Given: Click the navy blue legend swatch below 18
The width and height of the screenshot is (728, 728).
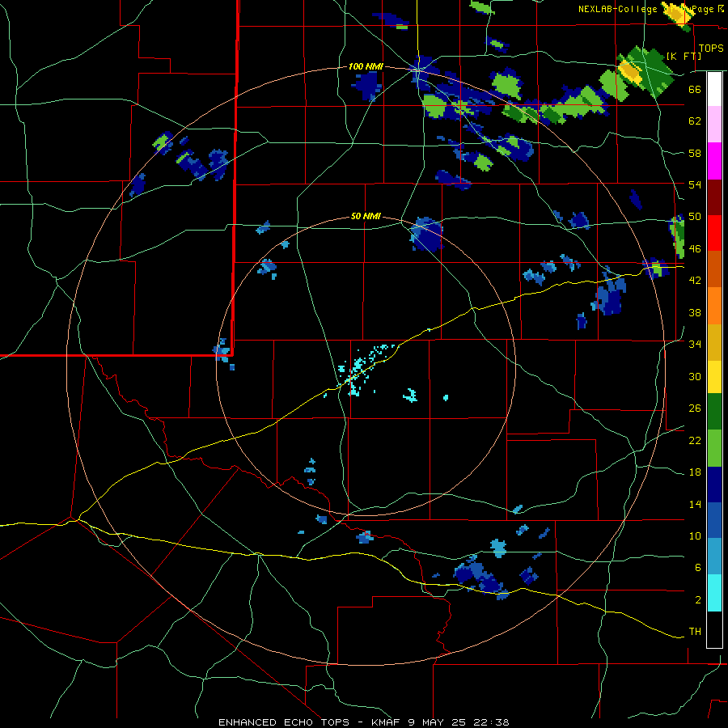Looking at the screenshot, I should (714, 485).
